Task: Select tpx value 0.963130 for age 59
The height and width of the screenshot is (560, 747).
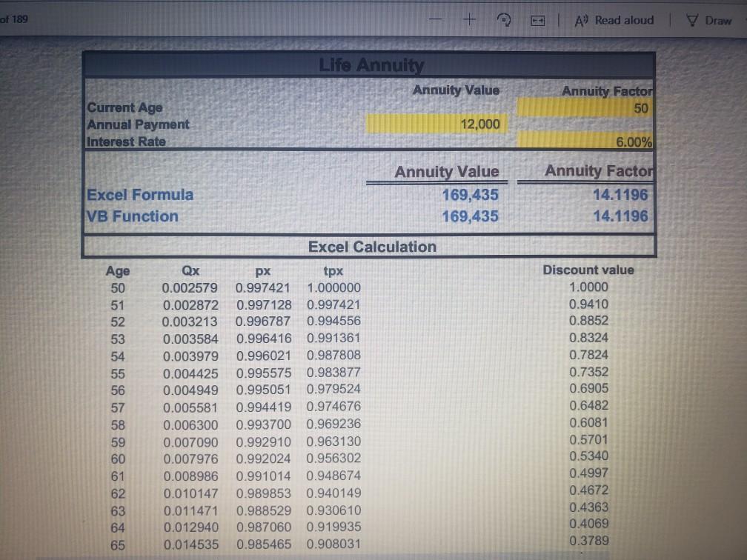Action: point(333,441)
